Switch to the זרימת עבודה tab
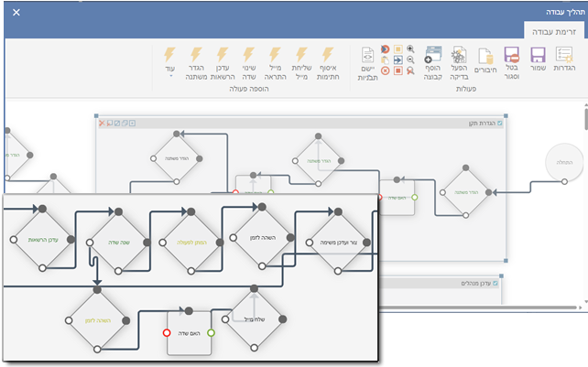The image size is (588, 367). tap(553, 31)
